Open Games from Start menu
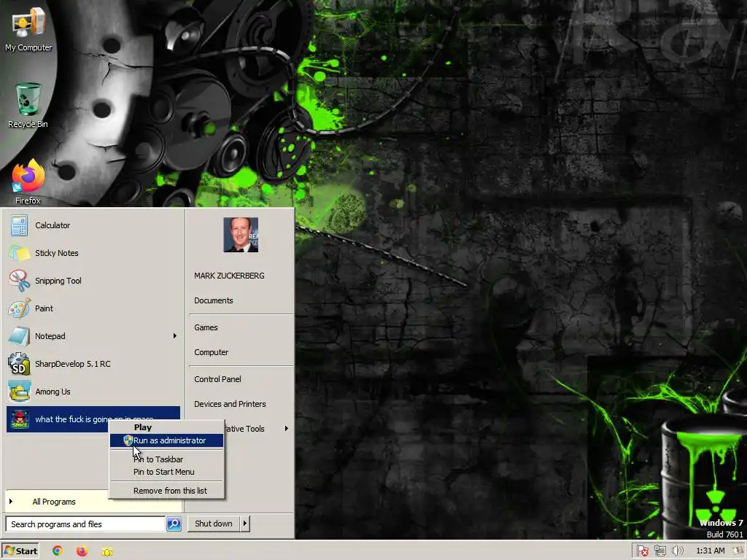747x560 pixels. coord(206,327)
